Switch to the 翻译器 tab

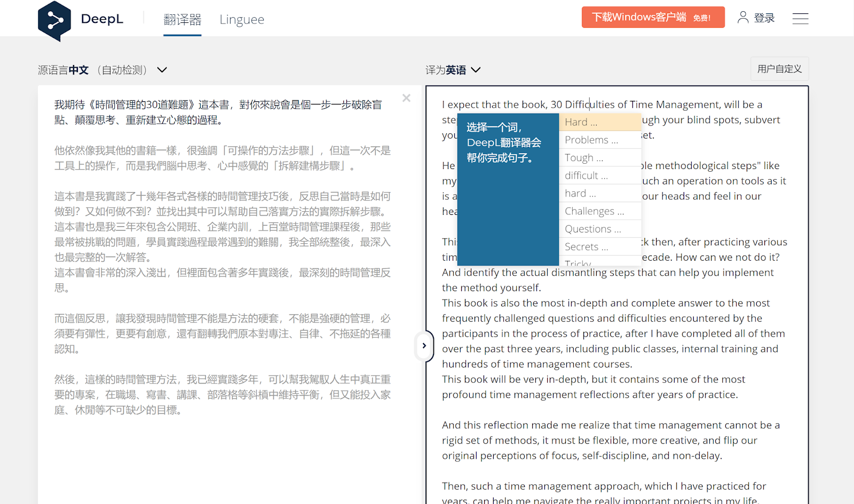point(182,19)
